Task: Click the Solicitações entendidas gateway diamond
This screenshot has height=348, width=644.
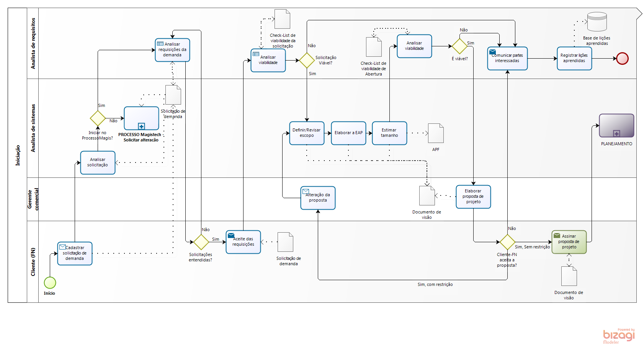Action: pos(201,242)
